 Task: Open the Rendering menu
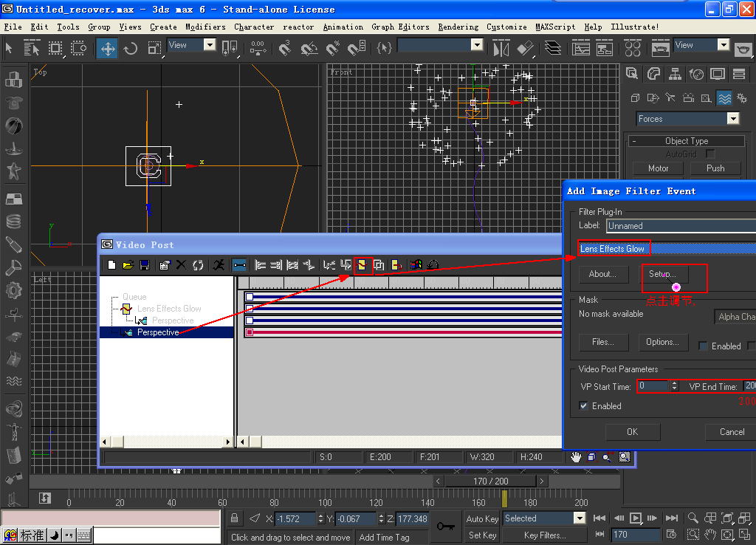458,27
